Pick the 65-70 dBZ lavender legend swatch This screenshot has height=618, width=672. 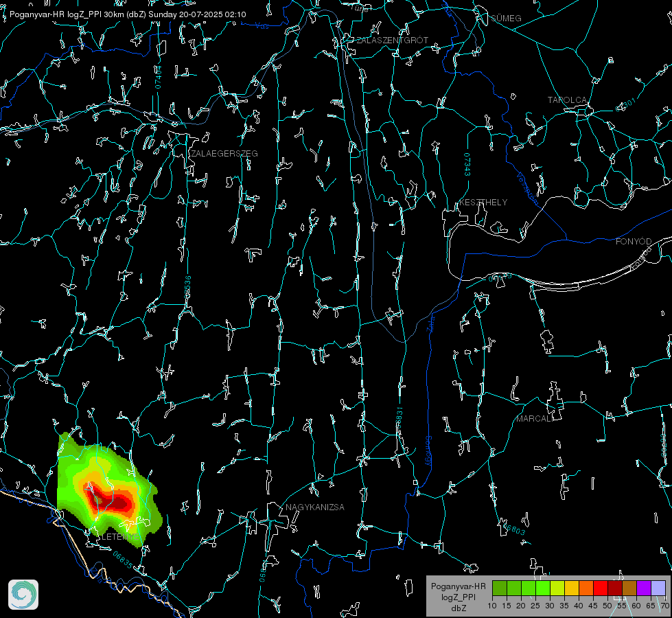pos(658,588)
